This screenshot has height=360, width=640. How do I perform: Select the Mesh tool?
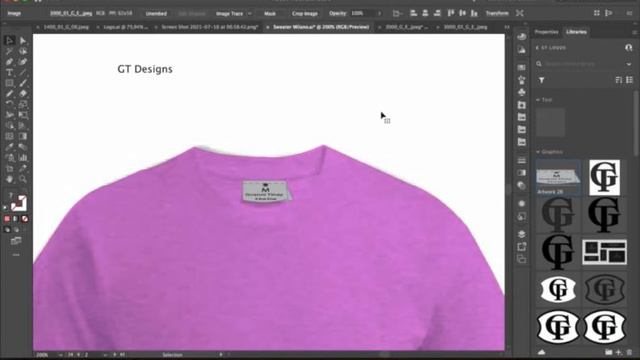(9, 136)
